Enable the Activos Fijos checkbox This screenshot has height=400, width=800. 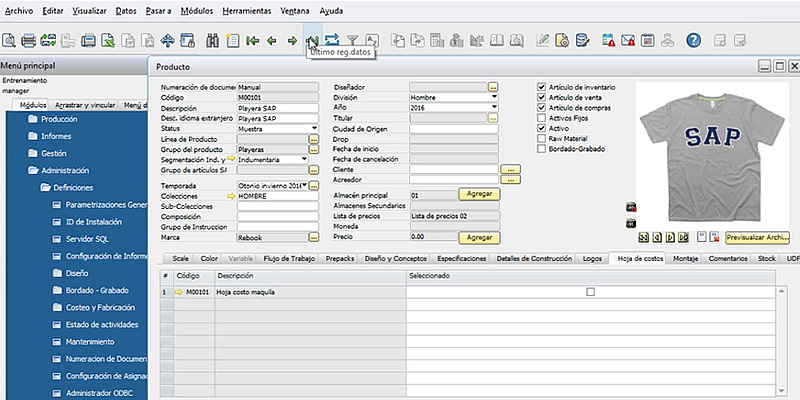coord(542,118)
